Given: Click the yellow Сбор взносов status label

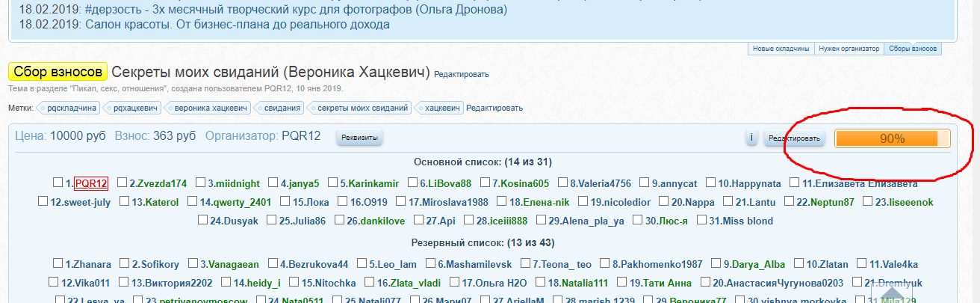Looking at the screenshot, I should 58,72.
